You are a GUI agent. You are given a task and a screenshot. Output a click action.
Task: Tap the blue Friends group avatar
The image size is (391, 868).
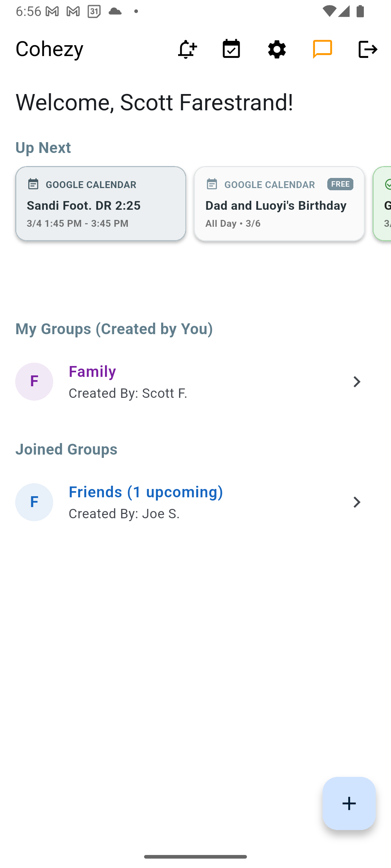click(x=34, y=502)
